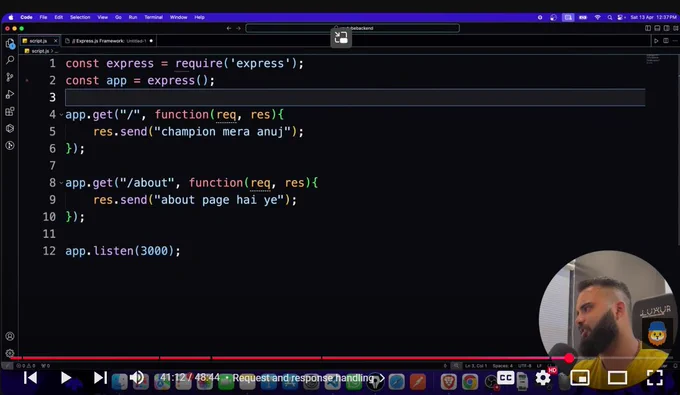Open the Customize Layout icon
680x395 pixels.
(x=676, y=28)
